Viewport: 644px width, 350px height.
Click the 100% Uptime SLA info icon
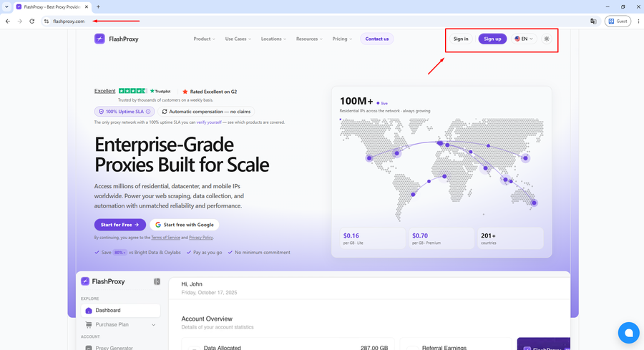click(x=148, y=112)
